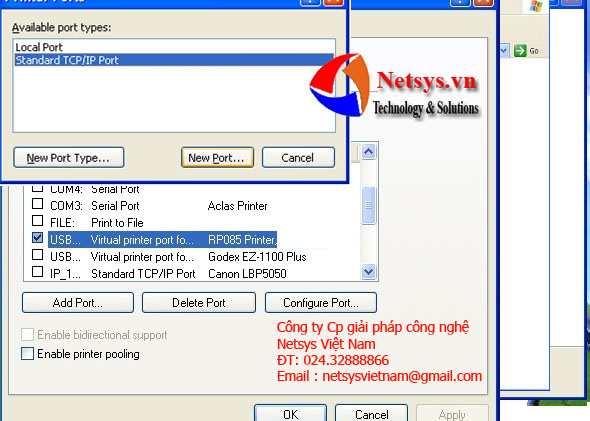Click the port list vertical scrollbar thumb
Screen dimensions: 590x421
pyautogui.click(x=368, y=205)
